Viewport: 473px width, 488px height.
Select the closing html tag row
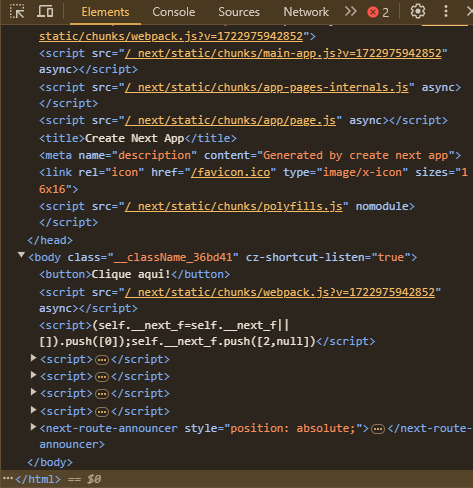pyautogui.click(x=236, y=479)
